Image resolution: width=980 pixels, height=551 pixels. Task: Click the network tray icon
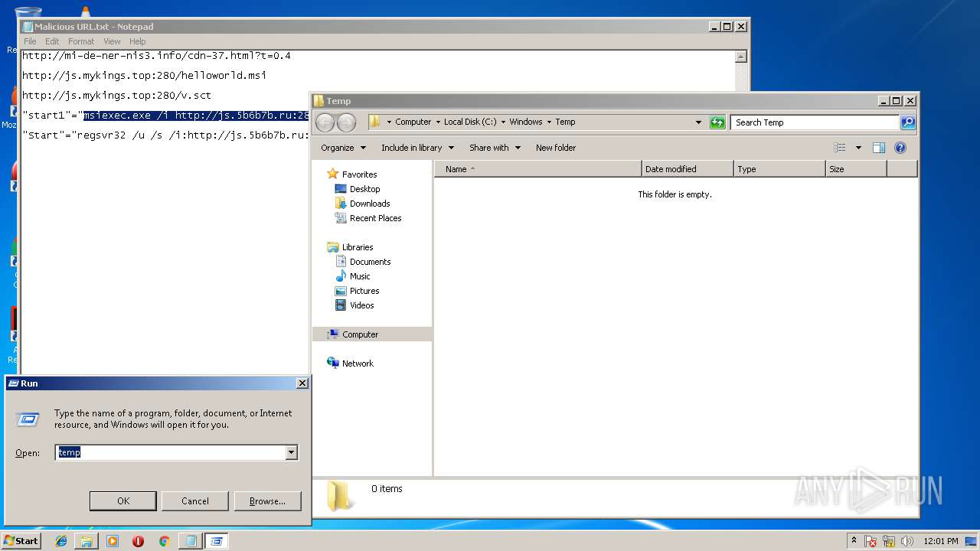click(889, 541)
